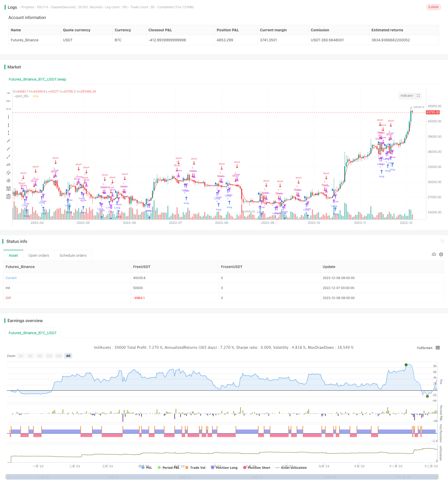Switch to the Asset tab
Viewport: 448px width, 487px height.
pyautogui.click(x=13, y=255)
